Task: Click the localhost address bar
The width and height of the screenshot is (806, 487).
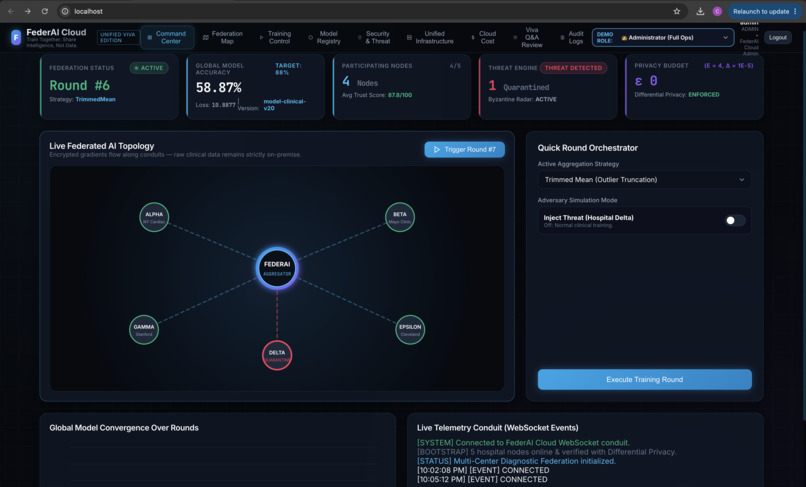Action: tap(370, 11)
